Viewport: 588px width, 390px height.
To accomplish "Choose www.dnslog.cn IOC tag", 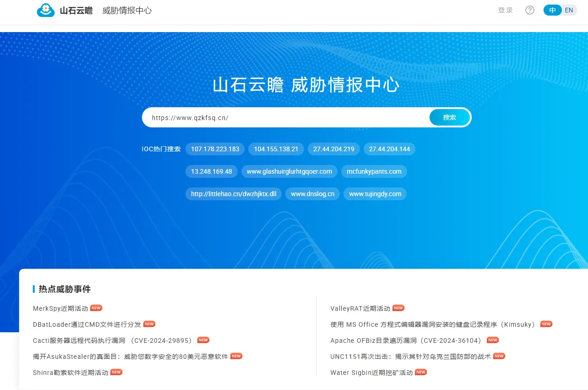I will click(313, 194).
